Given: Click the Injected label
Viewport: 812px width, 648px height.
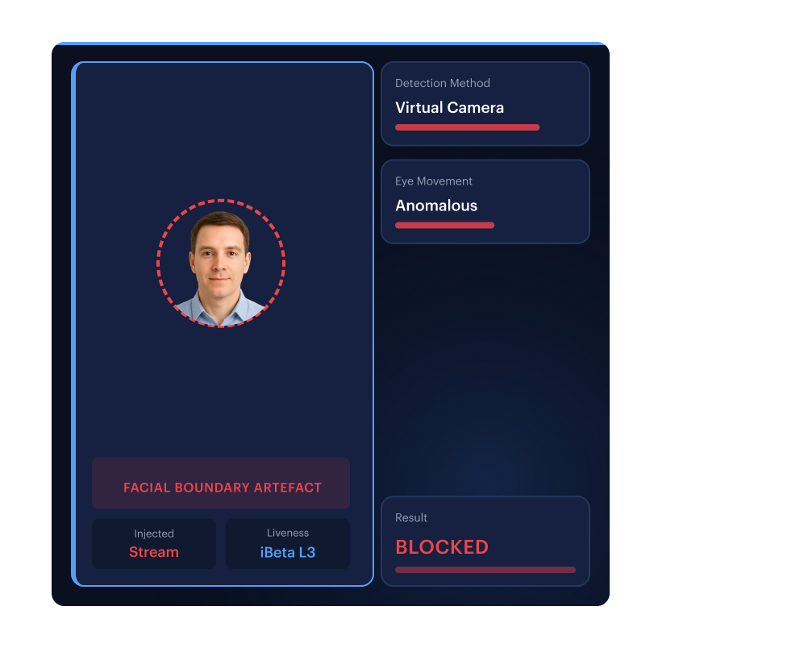Looking at the screenshot, I should (154, 534).
